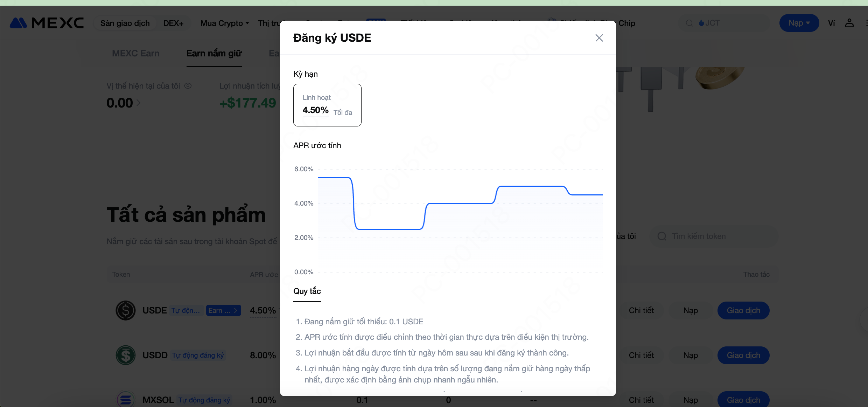This screenshot has width=868, height=407.
Task: Switch to the MEXC Earn tab
Action: pyautogui.click(x=135, y=53)
